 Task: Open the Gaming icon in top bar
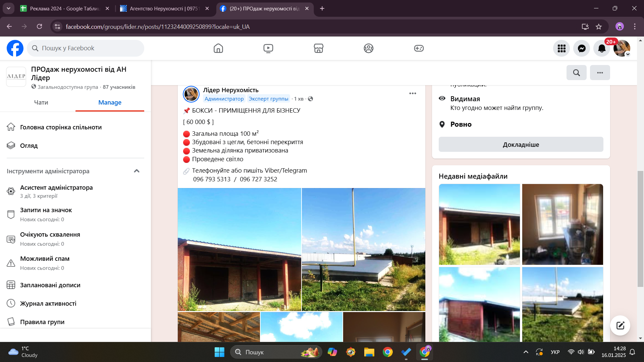[419, 48]
